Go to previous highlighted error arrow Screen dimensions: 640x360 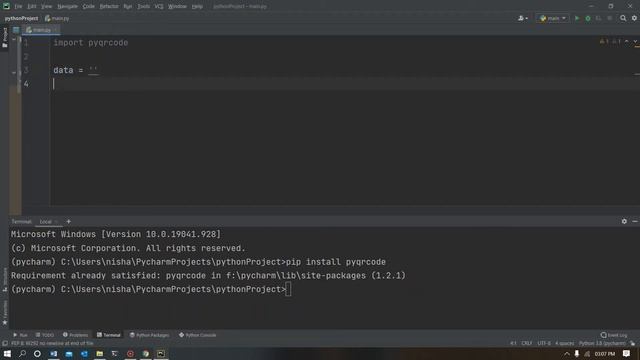627,42
